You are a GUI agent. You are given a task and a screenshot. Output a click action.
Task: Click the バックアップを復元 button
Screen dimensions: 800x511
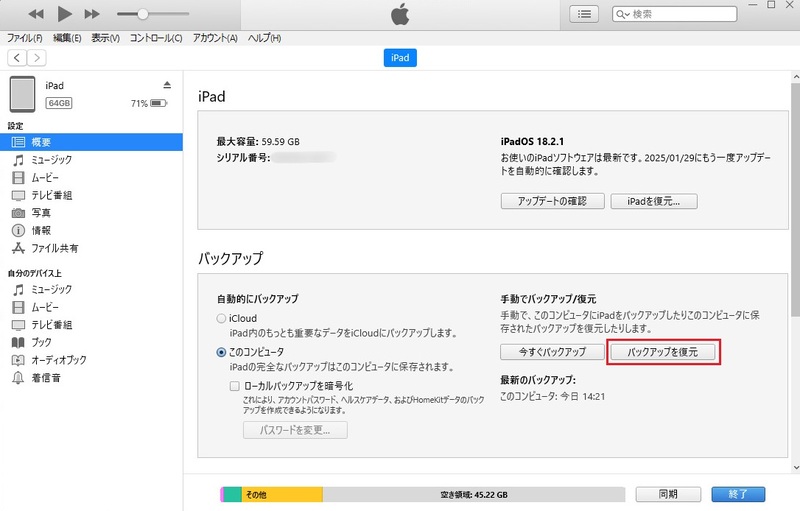tap(663, 352)
